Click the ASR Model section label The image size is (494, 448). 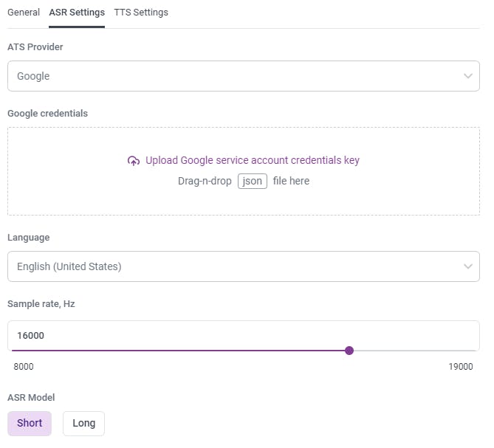pos(31,398)
